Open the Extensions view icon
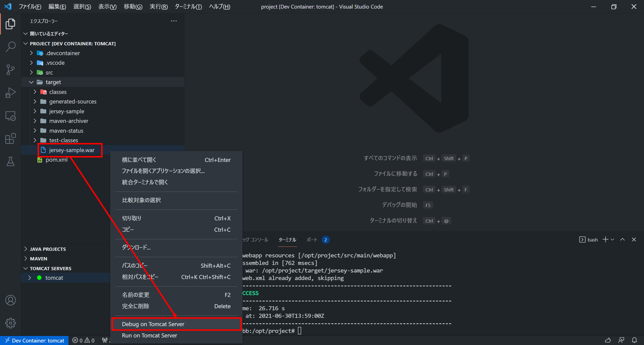 [11, 139]
